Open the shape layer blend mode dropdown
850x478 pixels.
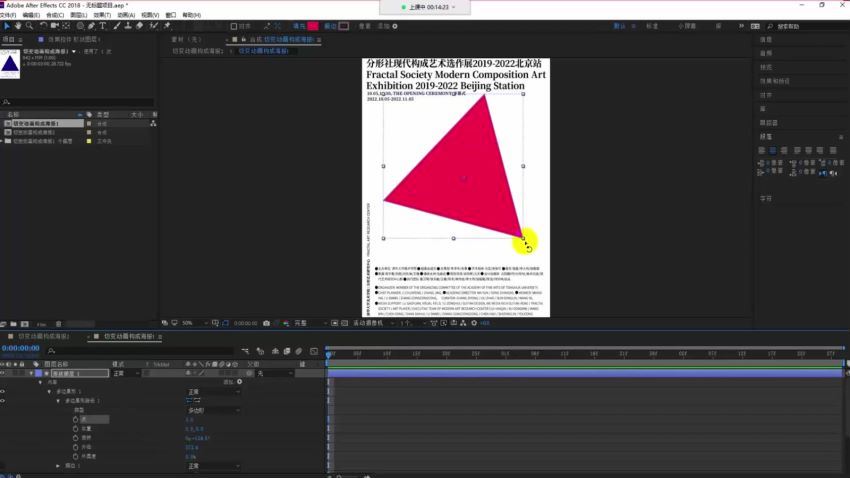point(126,373)
